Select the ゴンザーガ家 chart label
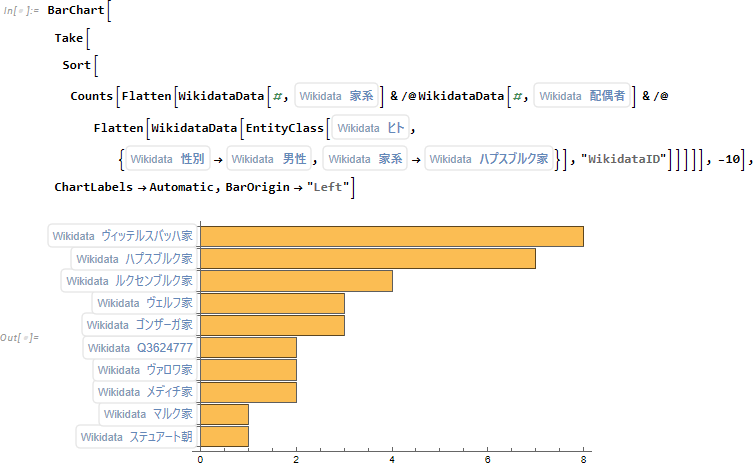The width and height of the screenshot is (753, 463). click(139, 325)
